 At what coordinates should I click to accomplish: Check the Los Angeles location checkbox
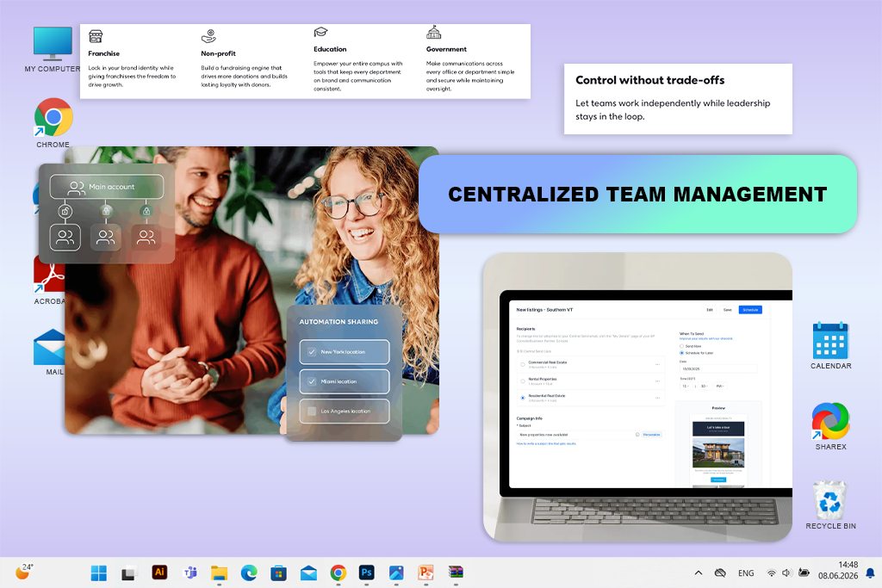coord(312,411)
